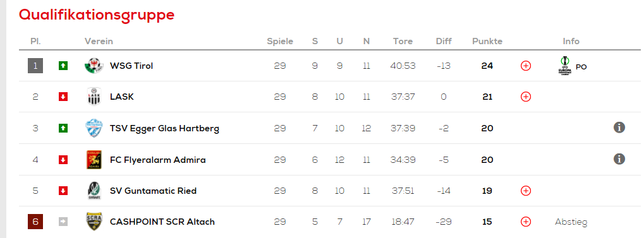Viewport: 644px width, 238px height.
Task: Expand the SV Guntamatic Ried details
Action: 526,191
